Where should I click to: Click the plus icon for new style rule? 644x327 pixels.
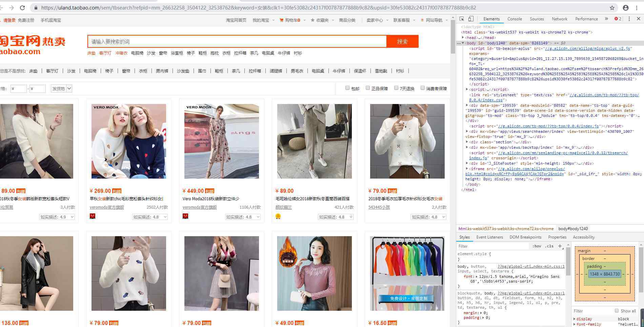pyautogui.click(x=560, y=246)
